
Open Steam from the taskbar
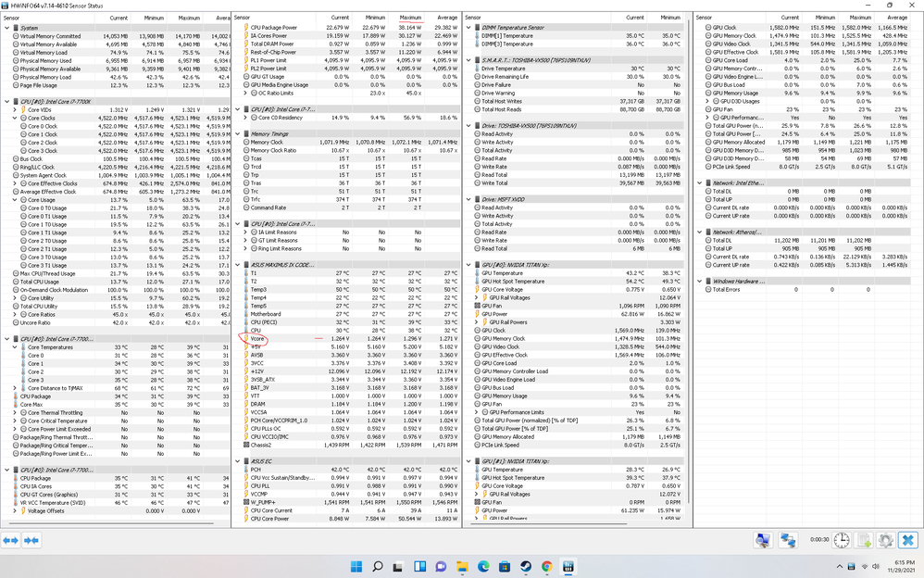526,567
